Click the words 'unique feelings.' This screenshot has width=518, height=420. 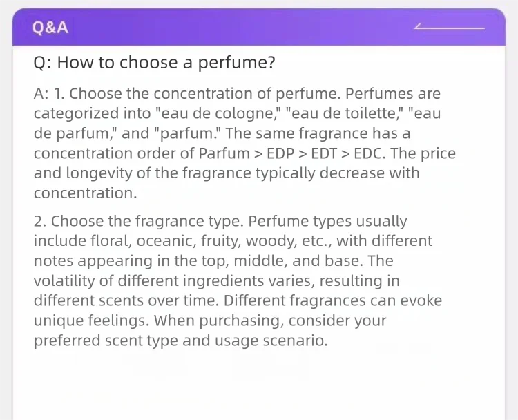pos(91,321)
